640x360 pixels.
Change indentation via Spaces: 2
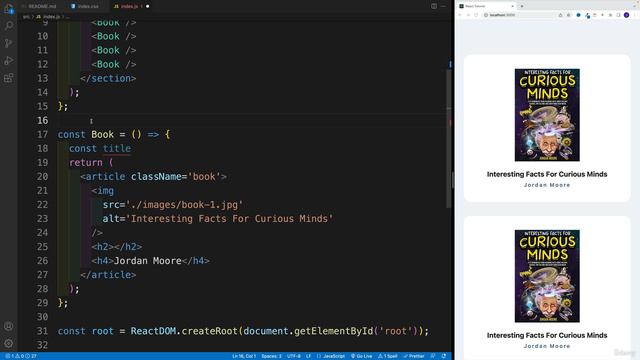click(271, 356)
